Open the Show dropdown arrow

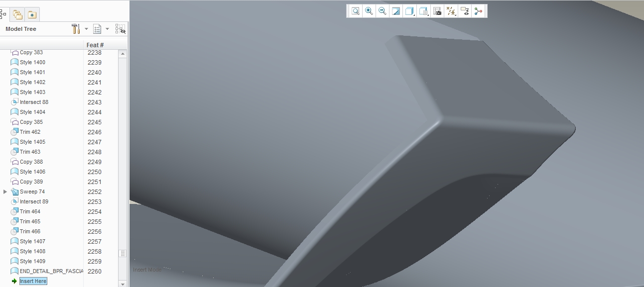[x=107, y=29]
